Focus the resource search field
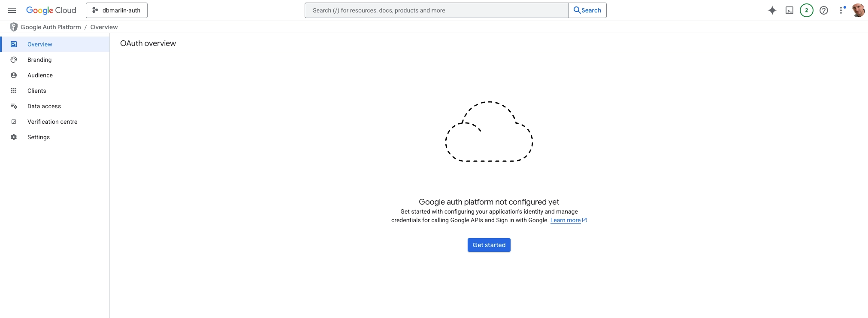 436,10
